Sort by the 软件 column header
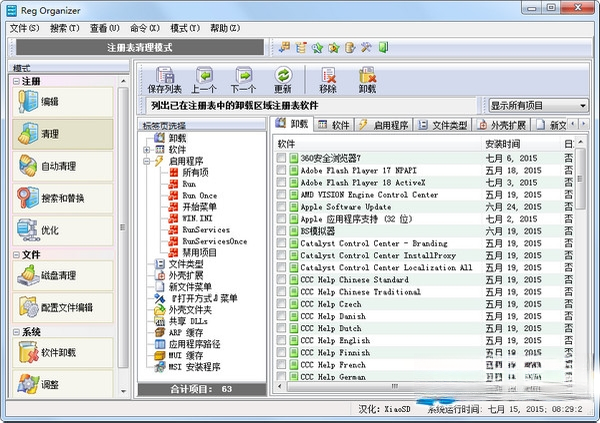 378,144
